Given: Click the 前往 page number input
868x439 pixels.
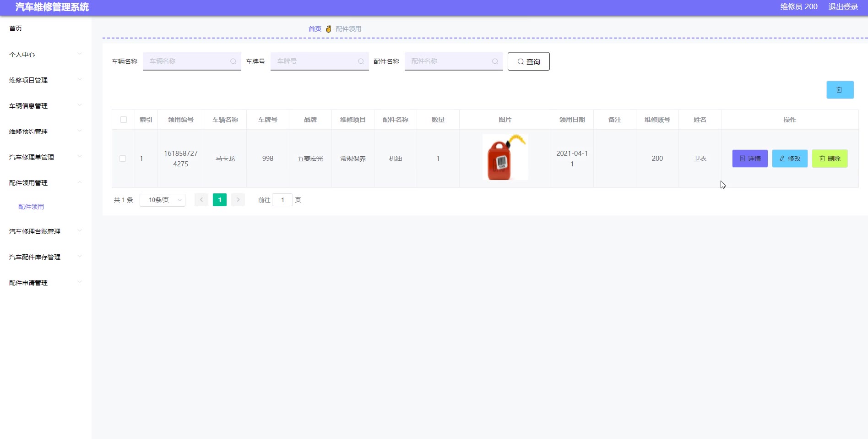Looking at the screenshot, I should (282, 200).
